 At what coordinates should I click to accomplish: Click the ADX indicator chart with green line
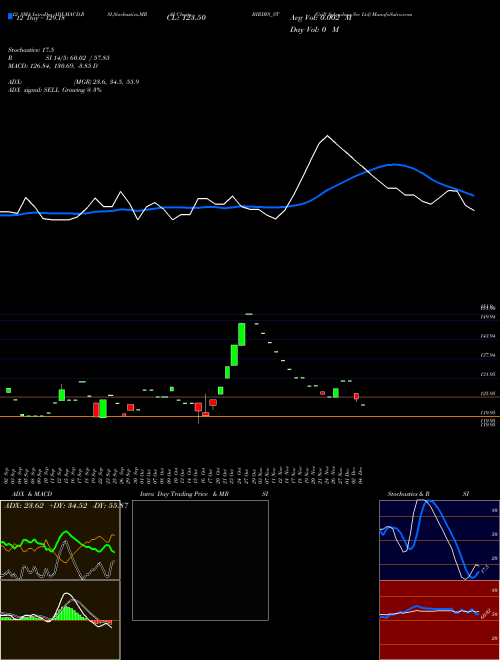[60, 540]
